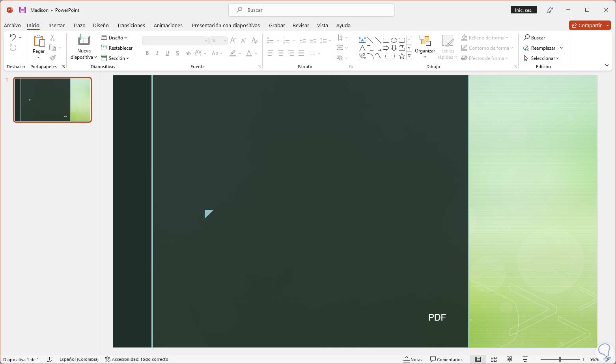
Task: Click the Clear Formatting eraser icon
Action: point(255,40)
